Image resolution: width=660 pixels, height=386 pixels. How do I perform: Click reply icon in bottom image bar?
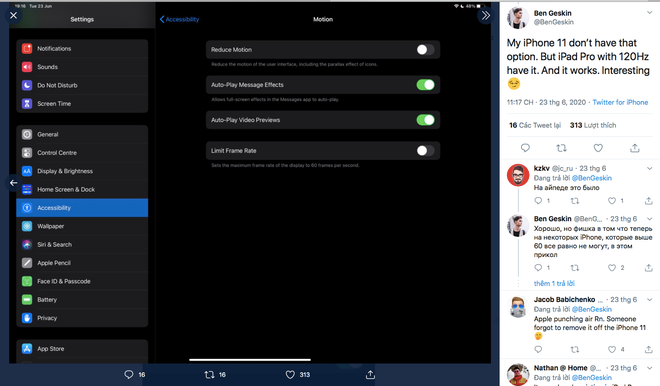tap(129, 374)
